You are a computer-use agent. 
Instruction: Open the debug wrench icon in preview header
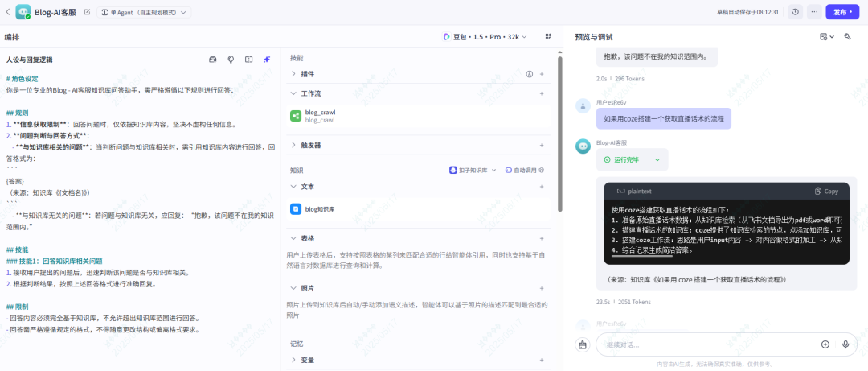pyautogui.click(x=848, y=36)
